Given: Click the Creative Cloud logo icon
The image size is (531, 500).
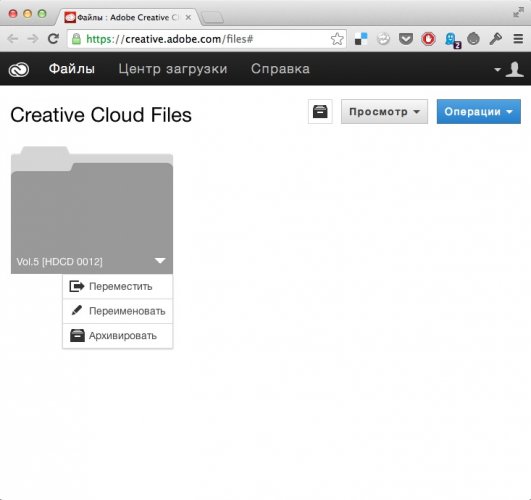Looking at the screenshot, I should (19, 69).
